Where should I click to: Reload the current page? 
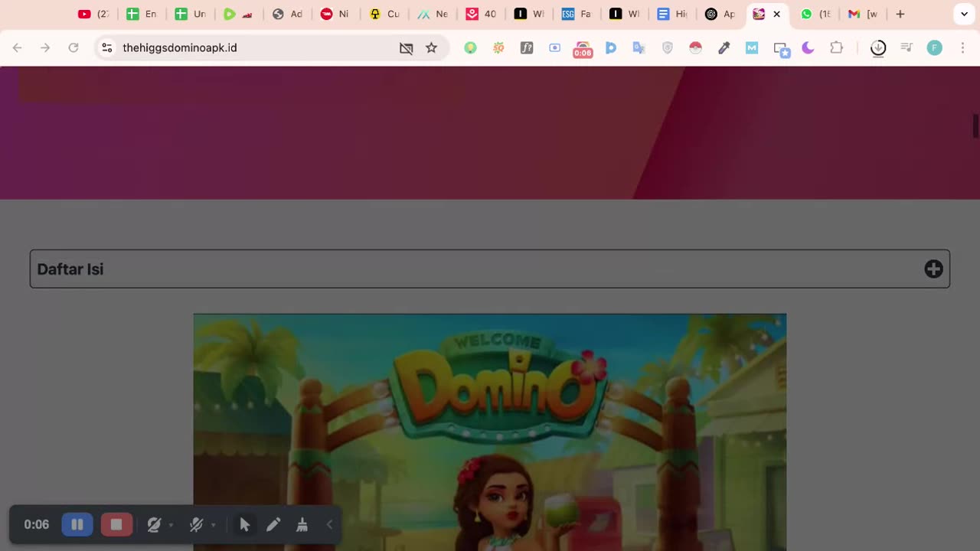(73, 47)
